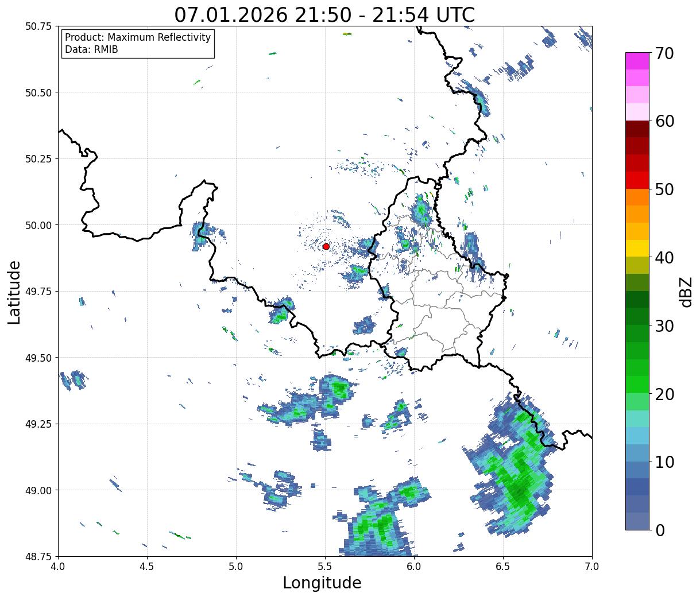Click the latitude tick label 49.25
This screenshot has height=597, width=700.
(x=38, y=424)
